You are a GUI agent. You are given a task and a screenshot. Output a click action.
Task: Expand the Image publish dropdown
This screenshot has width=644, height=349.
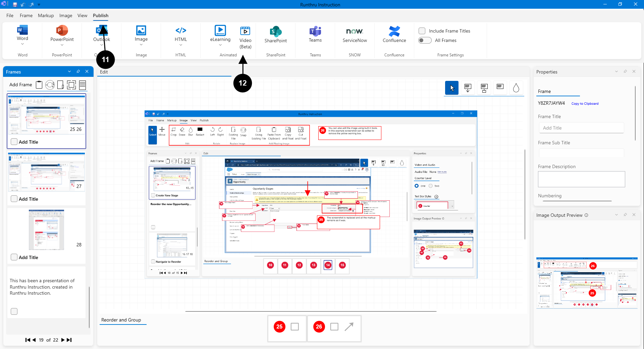click(x=141, y=45)
